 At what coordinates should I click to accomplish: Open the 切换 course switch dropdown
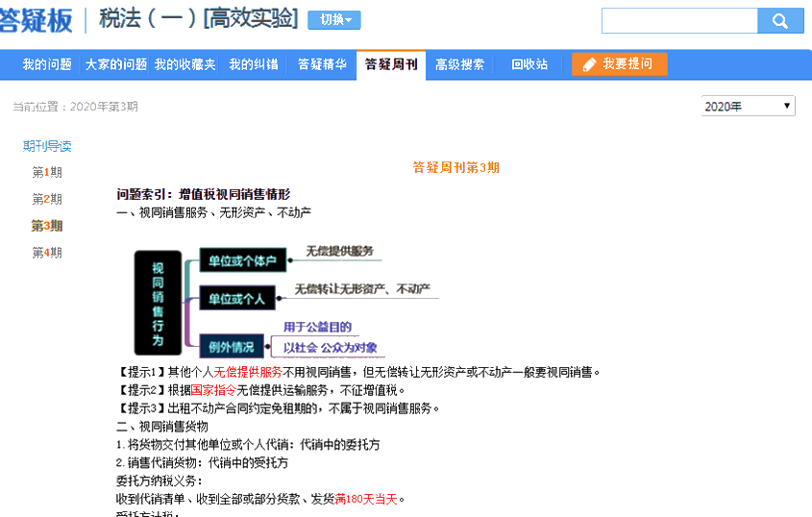(333, 20)
